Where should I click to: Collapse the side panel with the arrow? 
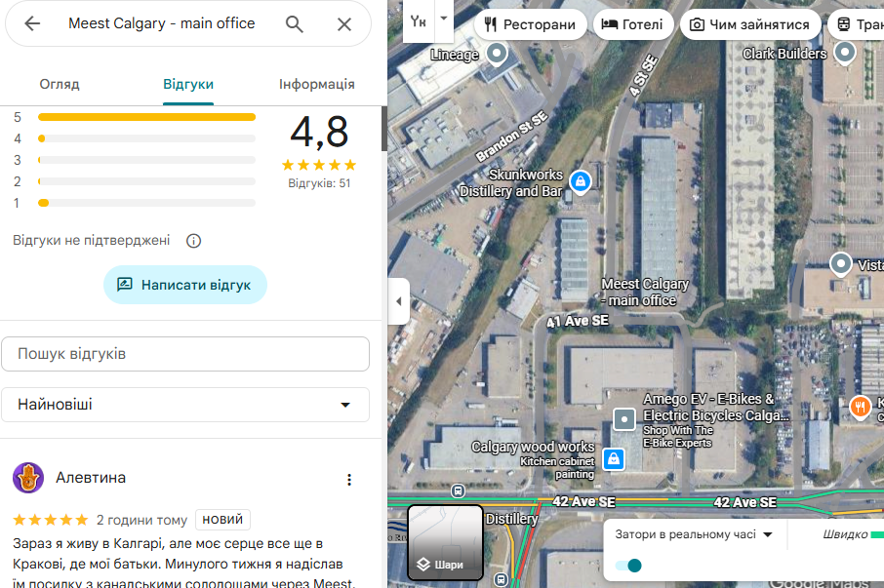click(399, 301)
